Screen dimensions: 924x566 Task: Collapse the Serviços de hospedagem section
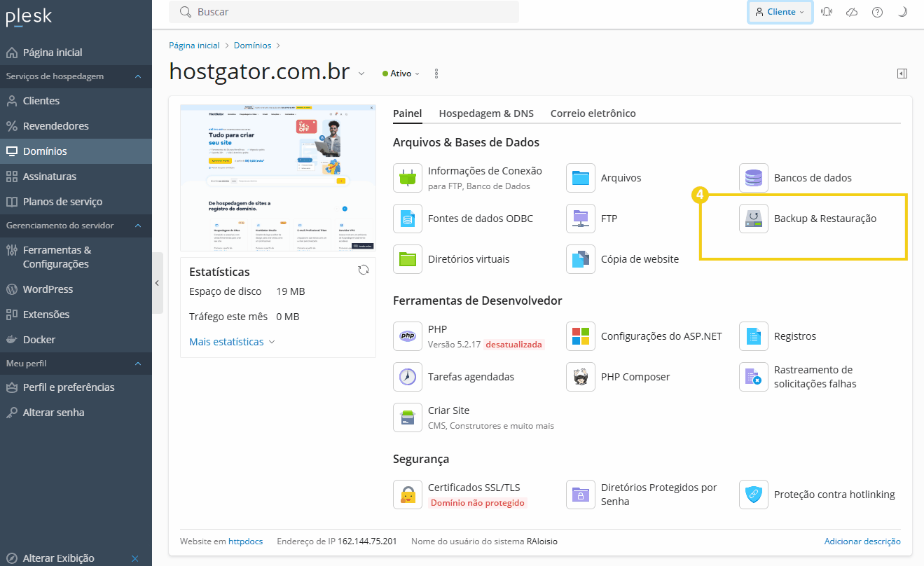click(138, 76)
